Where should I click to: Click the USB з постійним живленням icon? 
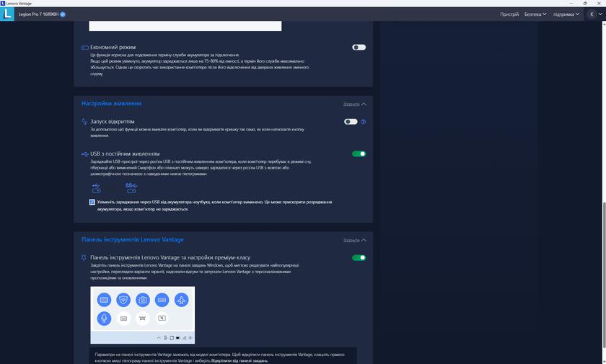coord(84,154)
